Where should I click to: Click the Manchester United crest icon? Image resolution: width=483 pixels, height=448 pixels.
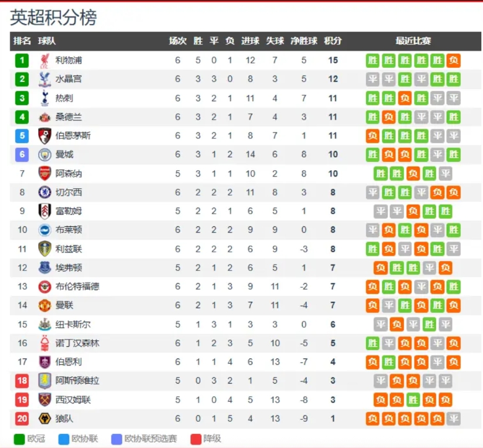tap(44, 305)
